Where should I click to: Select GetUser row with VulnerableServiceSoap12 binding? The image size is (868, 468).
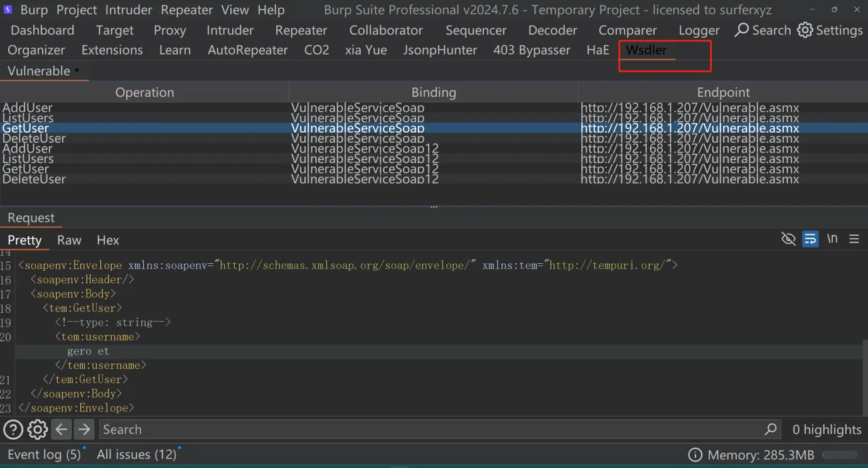click(x=434, y=169)
